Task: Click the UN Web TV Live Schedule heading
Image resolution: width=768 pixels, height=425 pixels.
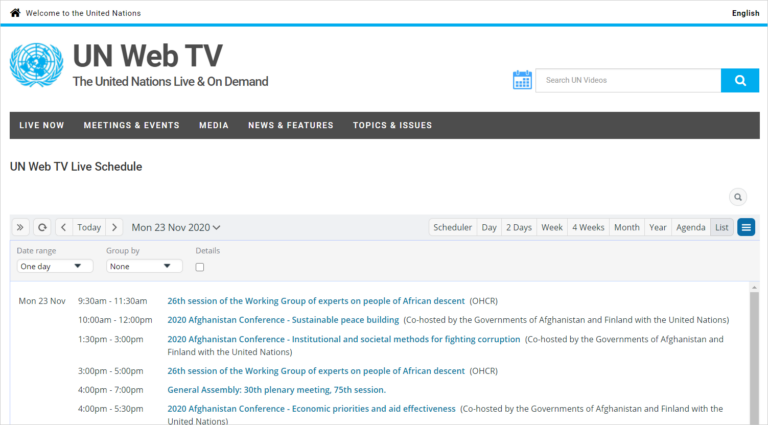Action: pyautogui.click(x=76, y=166)
